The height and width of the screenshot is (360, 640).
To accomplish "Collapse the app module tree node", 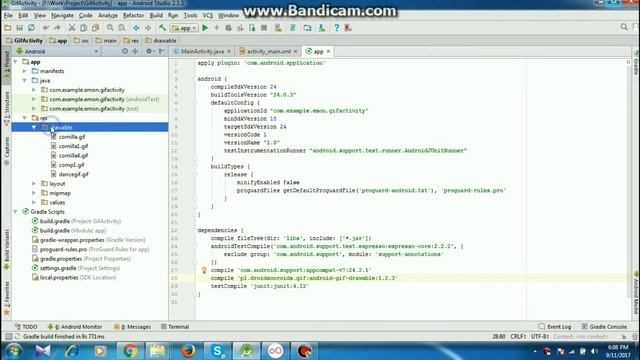I will pyautogui.click(x=16, y=62).
